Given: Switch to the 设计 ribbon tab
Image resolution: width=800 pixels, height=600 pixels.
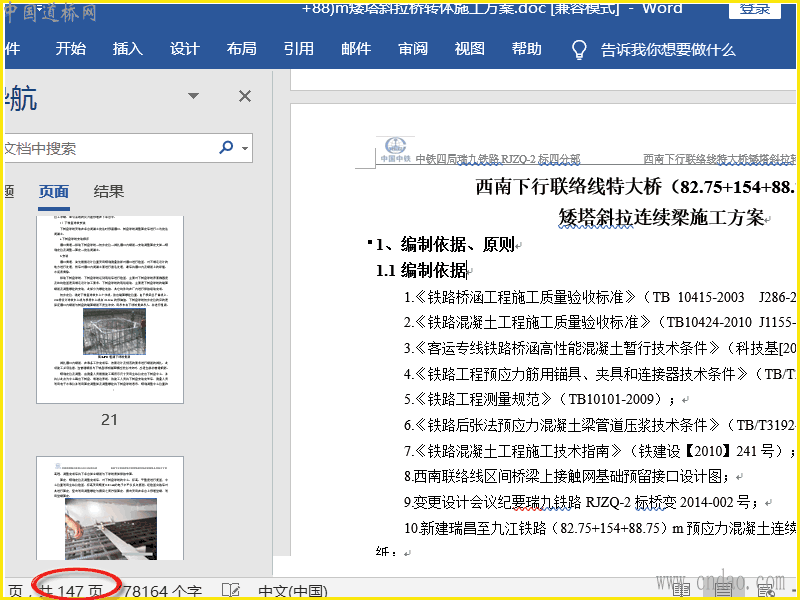Looking at the screenshot, I should pyautogui.click(x=185, y=49).
